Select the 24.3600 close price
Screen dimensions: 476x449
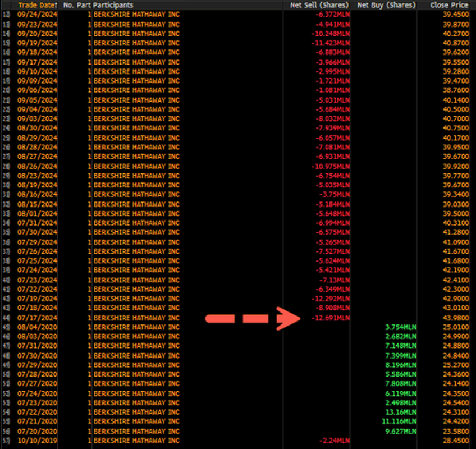(456, 374)
